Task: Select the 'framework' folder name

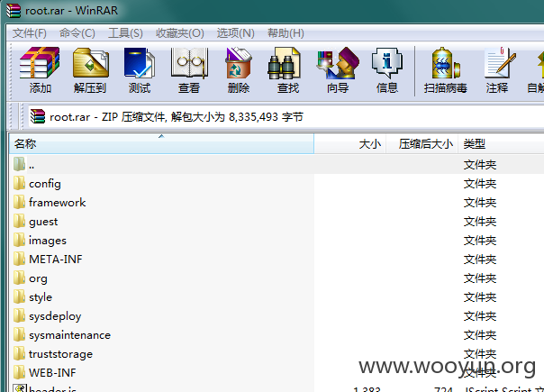Action: pos(58,202)
